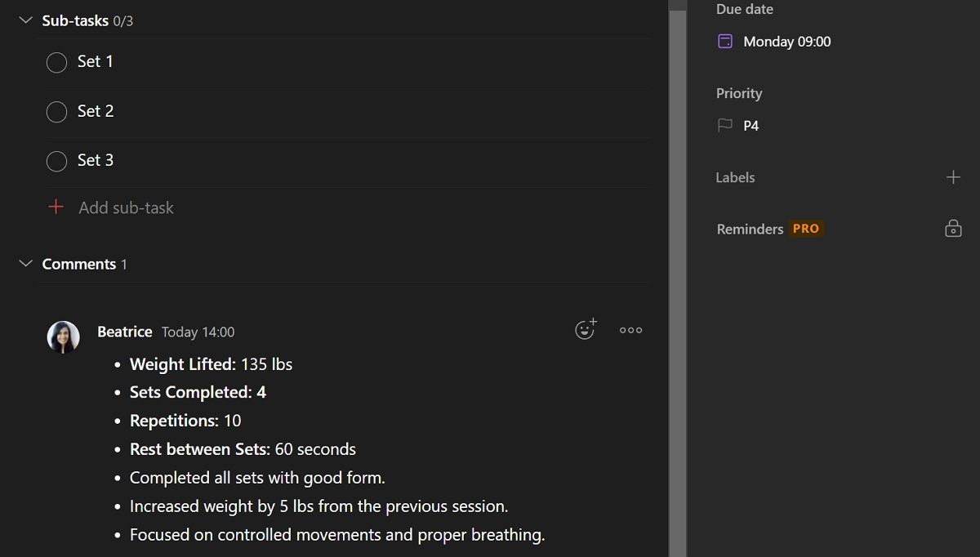The width and height of the screenshot is (980, 557).
Task: Click the Due date calendar icon
Action: 725,41
